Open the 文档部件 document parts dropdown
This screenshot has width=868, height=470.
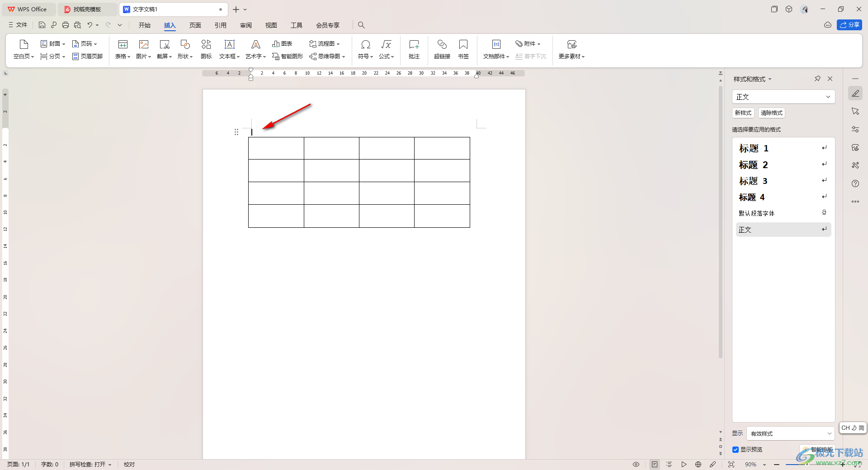496,49
